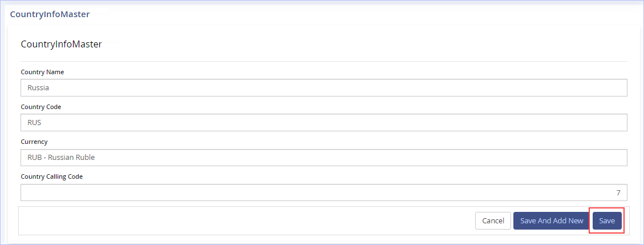The image size is (644, 245).
Task: Click the calling code value 7
Action: (x=618, y=192)
